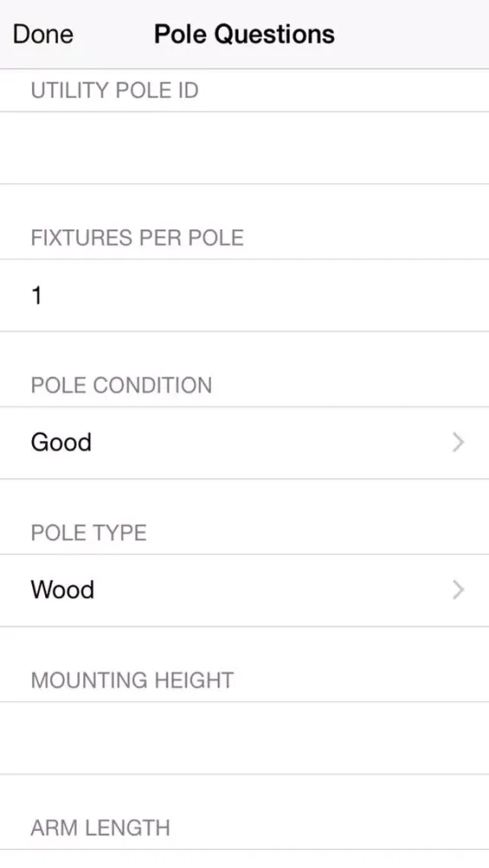
Task: Select the MOUNTING HEIGHT section header
Action: [x=132, y=681]
